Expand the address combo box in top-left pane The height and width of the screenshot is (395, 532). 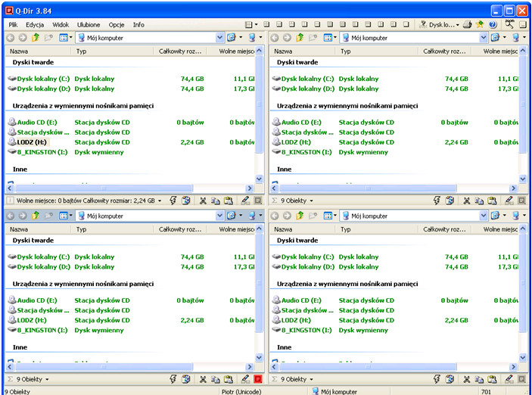pyautogui.click(x=220, y=38)
